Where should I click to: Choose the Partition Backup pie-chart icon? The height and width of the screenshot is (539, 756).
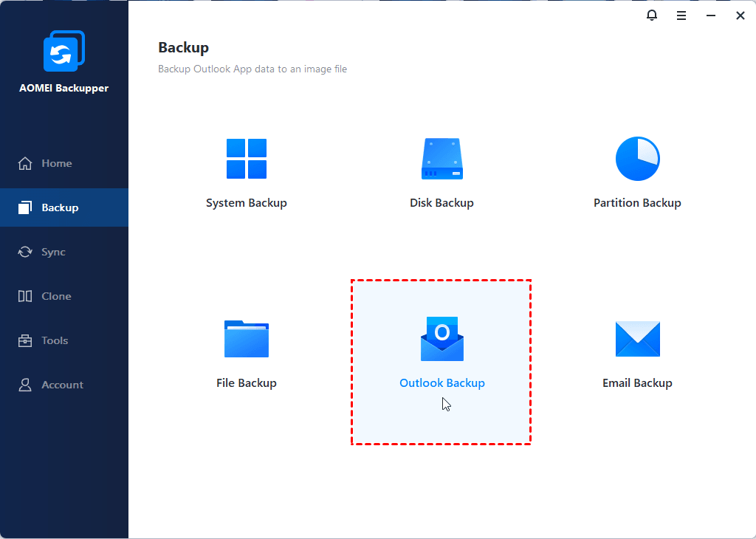point(637,159)
